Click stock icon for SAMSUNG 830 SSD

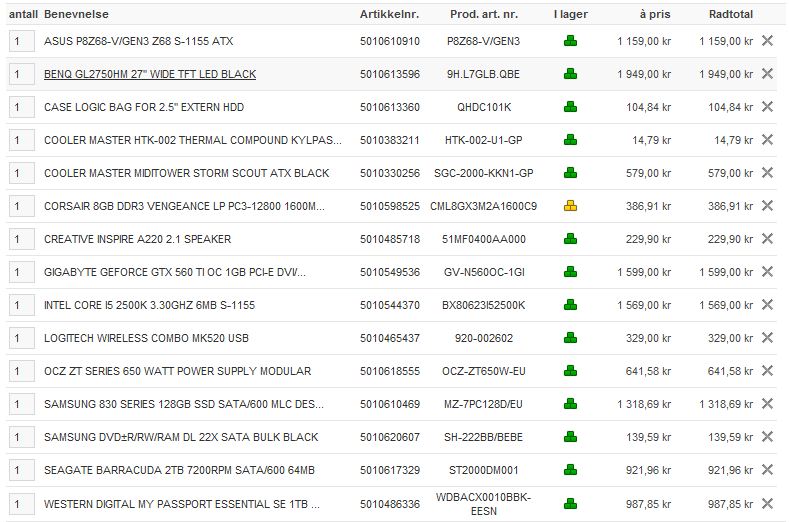pos(570,403)
